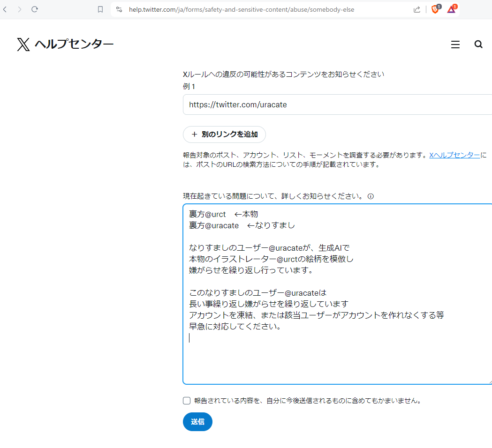Open Brave Rewards triangle icon
The width and height of the screenshot is (492, 448).
[452, 9]
